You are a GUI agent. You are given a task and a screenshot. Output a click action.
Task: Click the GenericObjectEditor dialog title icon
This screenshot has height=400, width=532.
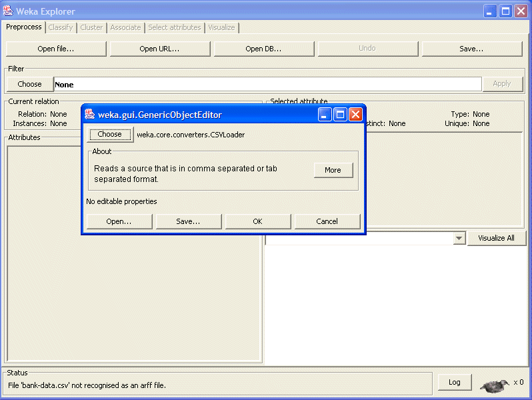[90, 114]
